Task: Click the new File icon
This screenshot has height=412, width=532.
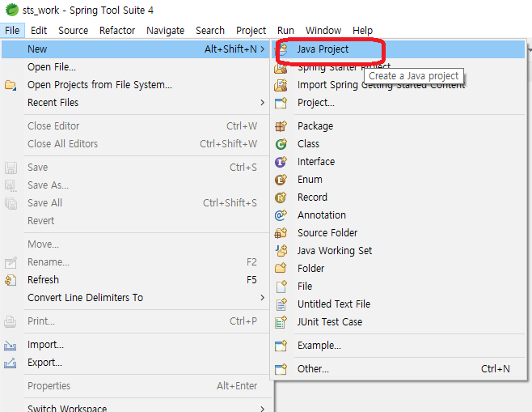Action: 281,287
